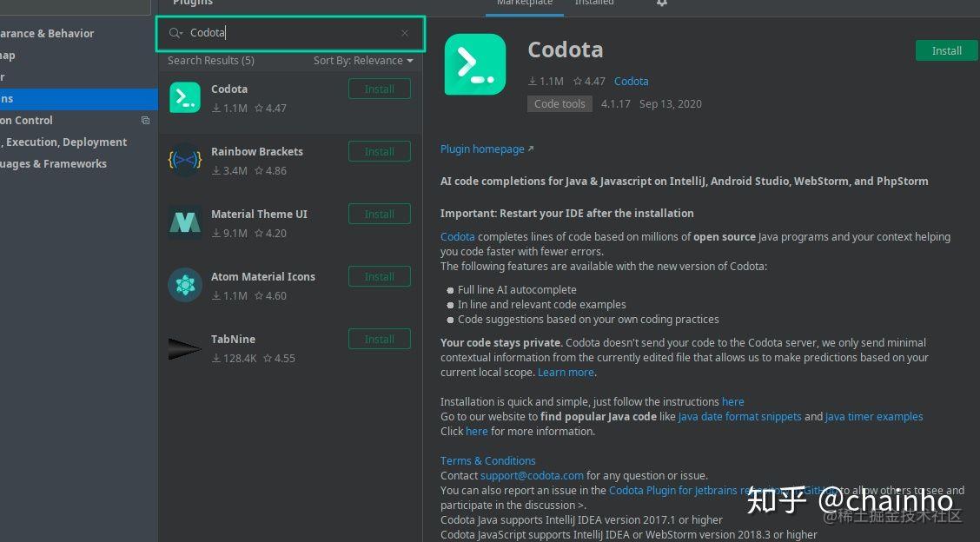980x542 pixels.
Task: Click the green Install button in details pane
Action: [x=946, y=50]
